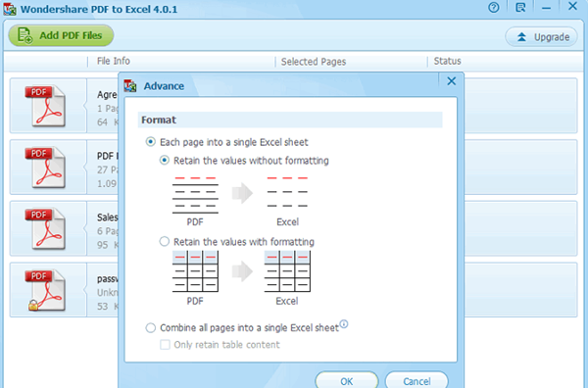Select Each page into a single Excel sheet
Viewport: 588px width, 388px height.
click(x=150, y=142)
